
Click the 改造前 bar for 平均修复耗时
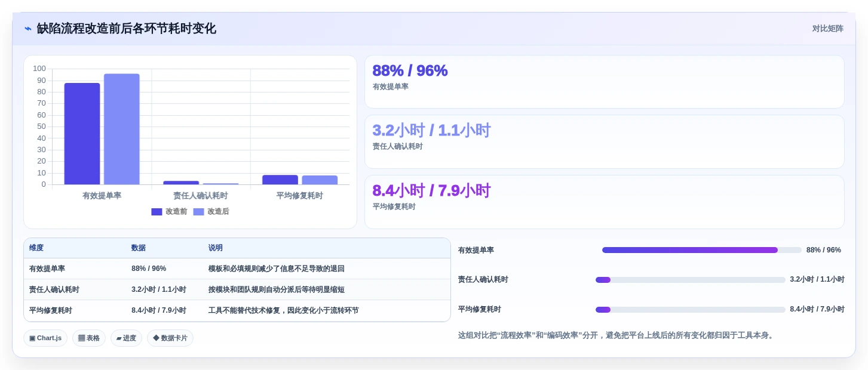pos(280,180)
